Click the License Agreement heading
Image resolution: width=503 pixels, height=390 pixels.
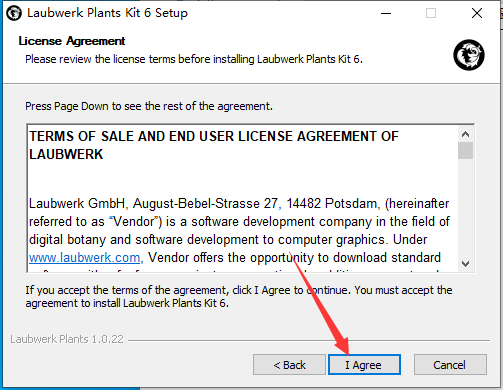(x=72, y=41)
